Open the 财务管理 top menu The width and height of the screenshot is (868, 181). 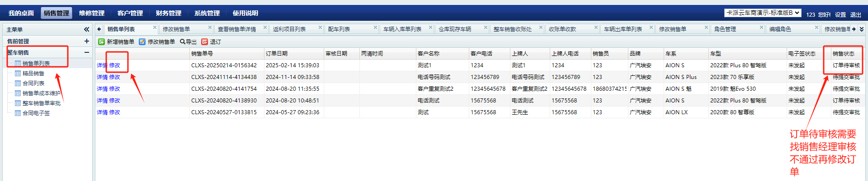[x=168, y=13]
